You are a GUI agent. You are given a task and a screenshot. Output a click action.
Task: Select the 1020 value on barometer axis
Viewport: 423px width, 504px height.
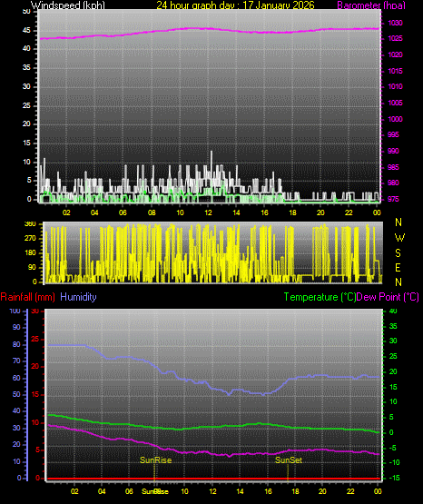(x=395, y=54)
